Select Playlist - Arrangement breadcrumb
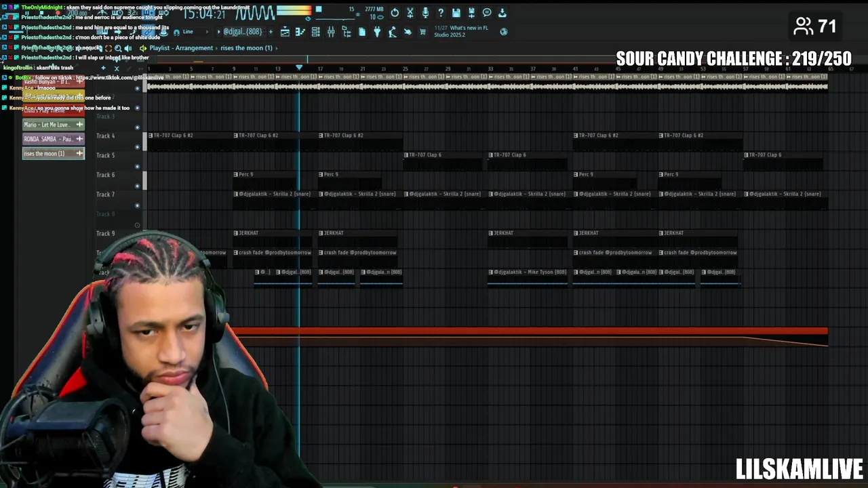Viewport: 868px width, 488px height. point(181,48)
